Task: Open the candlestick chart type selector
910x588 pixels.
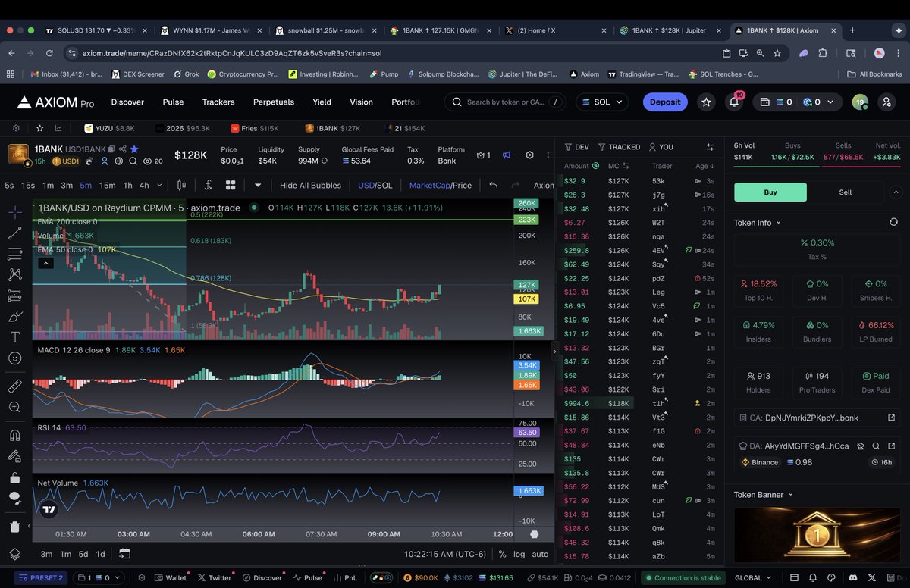Action: (181, 185)
